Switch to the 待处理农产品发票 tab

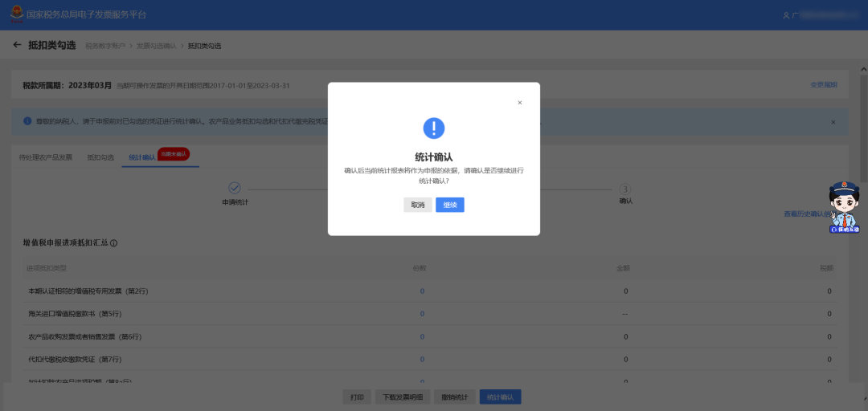[x=45, y=157]
